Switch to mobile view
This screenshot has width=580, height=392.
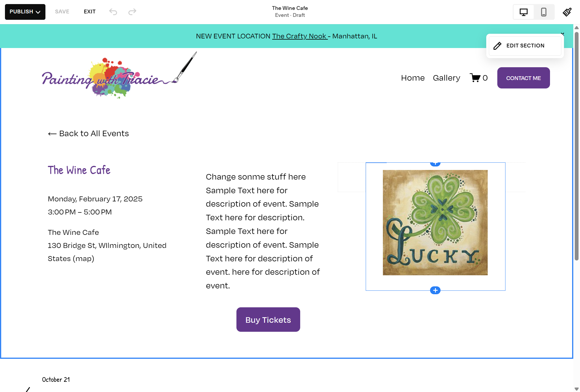tap(544, 12)
